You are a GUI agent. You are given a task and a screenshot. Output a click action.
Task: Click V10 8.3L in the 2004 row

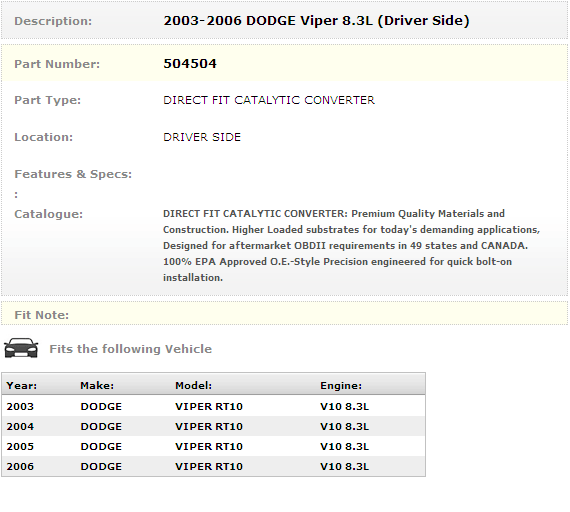[345, 427]
